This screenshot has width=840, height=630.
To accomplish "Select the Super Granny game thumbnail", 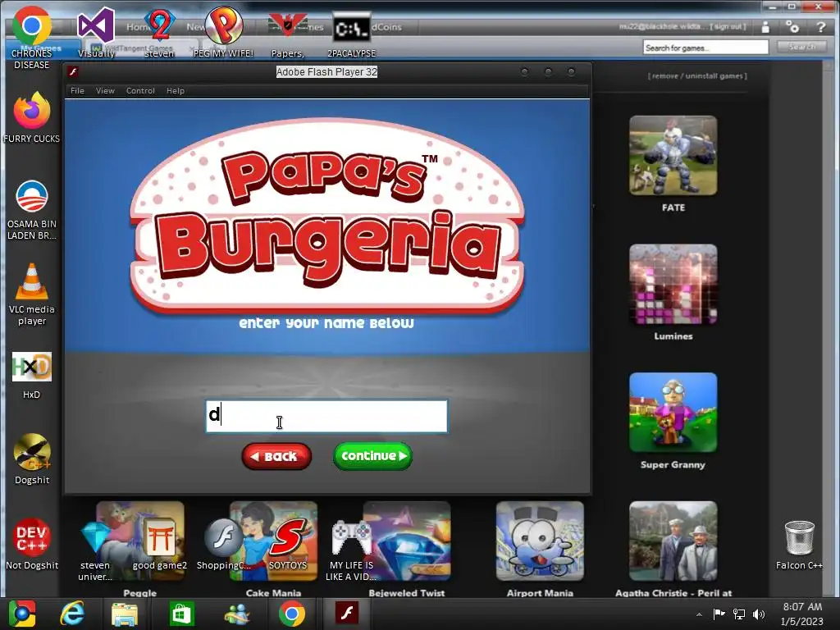I will [x=673, y=413].
